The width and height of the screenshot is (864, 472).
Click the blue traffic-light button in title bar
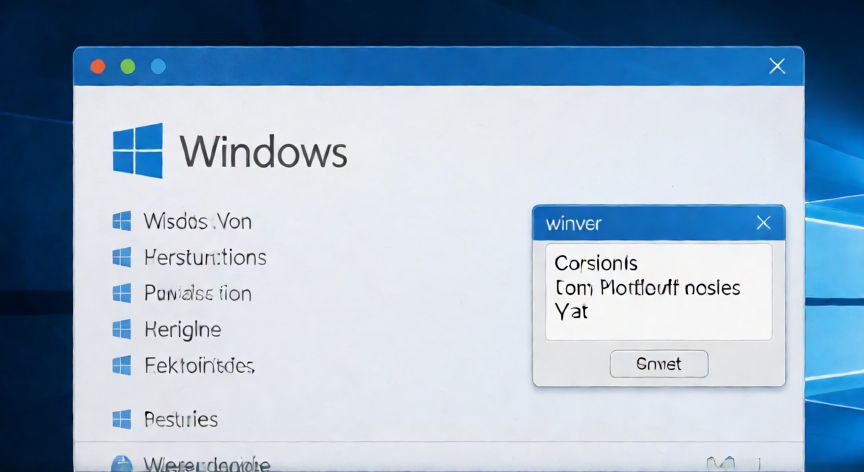(x=158, y=67)
